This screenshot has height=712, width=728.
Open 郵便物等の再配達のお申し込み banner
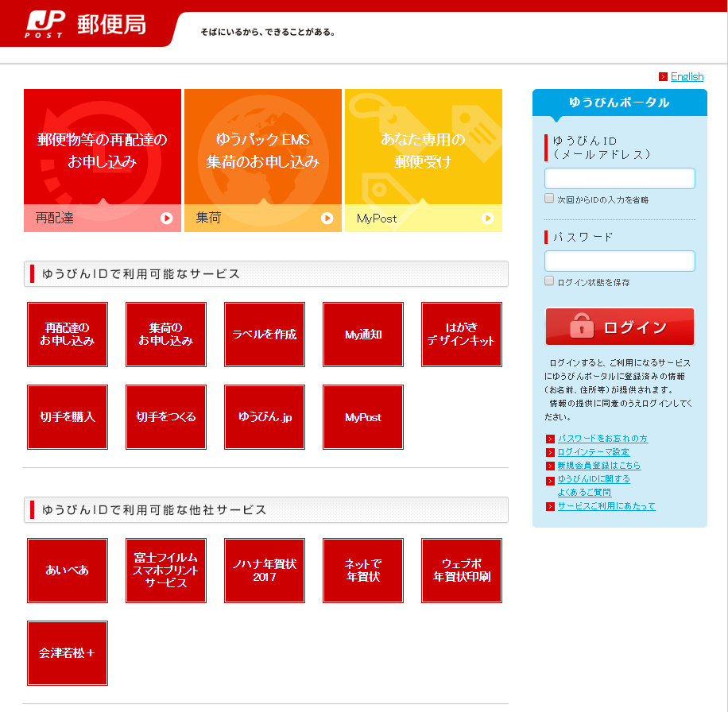click(103, 161)
